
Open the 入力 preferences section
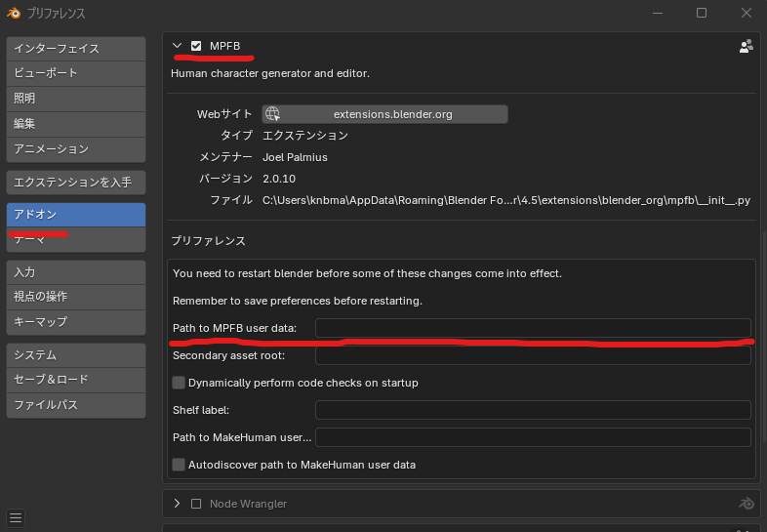click(x=76, y=272)
